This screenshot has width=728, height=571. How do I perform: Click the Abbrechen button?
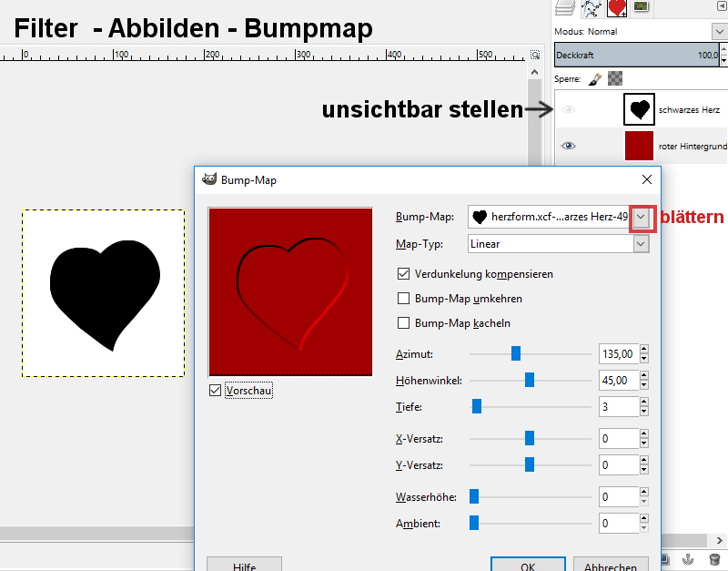coord(611,564)
